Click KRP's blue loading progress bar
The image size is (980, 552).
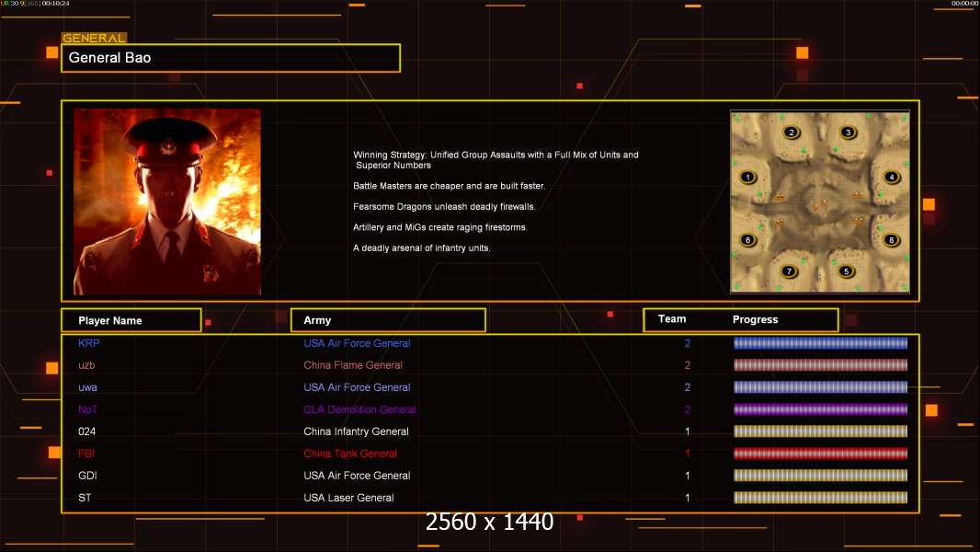(x=820, y=342)
